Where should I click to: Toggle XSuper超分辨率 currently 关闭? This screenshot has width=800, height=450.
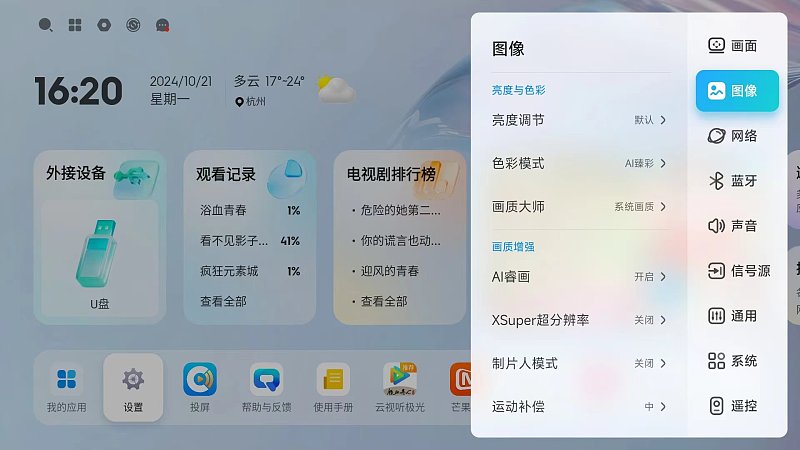[579, 320]
